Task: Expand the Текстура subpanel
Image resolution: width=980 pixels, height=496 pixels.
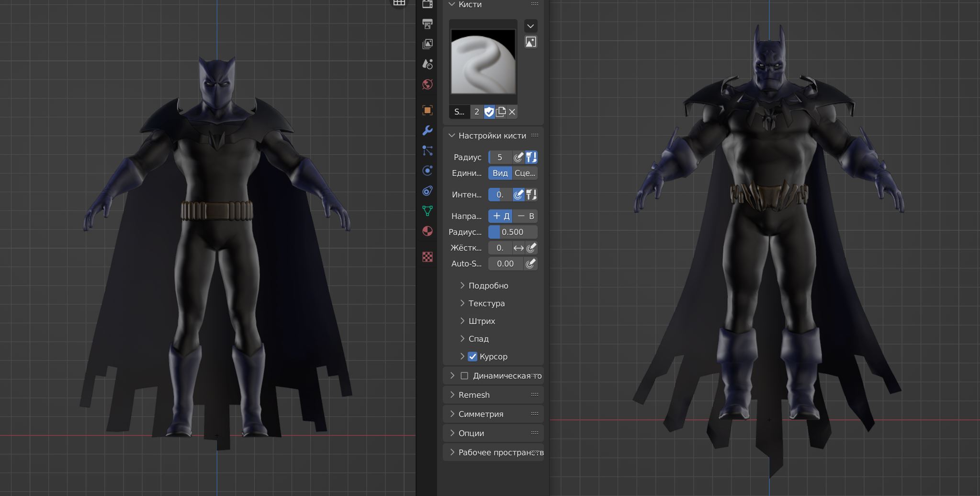Action: pyautogui.click(x=486, y=303)
